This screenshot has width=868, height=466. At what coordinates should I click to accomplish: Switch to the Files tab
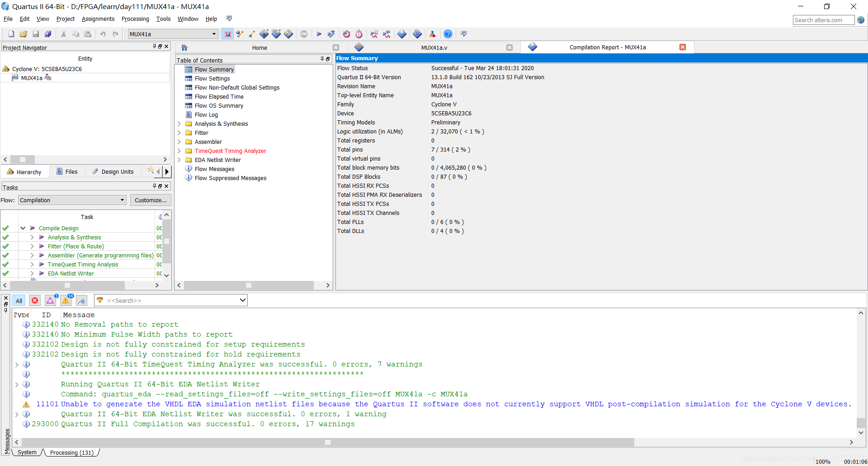tap(67, 172)
